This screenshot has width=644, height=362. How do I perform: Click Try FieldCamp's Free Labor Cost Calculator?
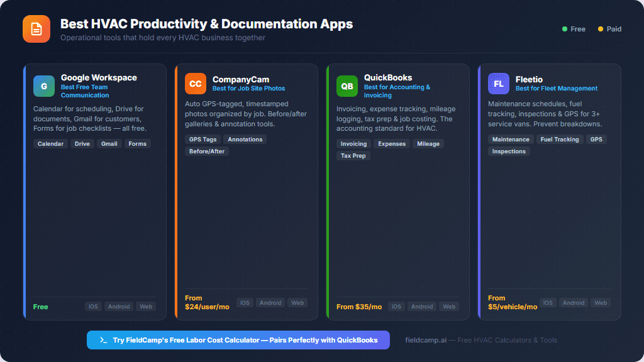238,339
